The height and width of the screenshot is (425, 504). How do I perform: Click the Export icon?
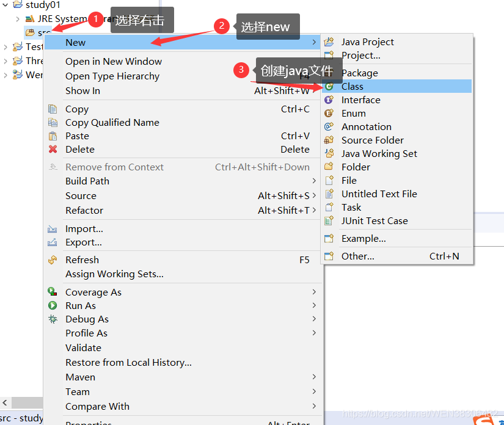pyautogui.click(x=53, y=242)
